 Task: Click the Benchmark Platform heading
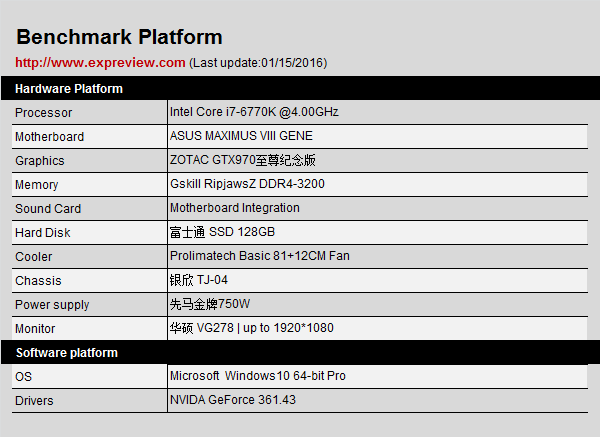click(x=119, y=37)
